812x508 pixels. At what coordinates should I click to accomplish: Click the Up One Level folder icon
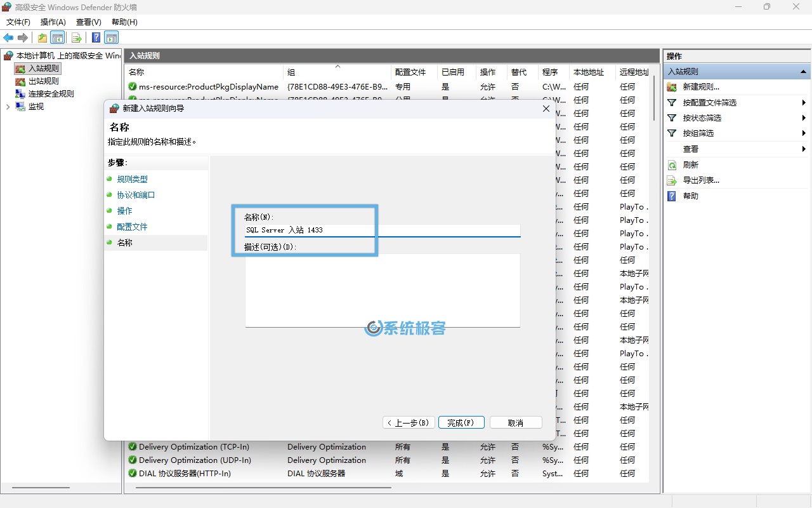click(43, 38)
